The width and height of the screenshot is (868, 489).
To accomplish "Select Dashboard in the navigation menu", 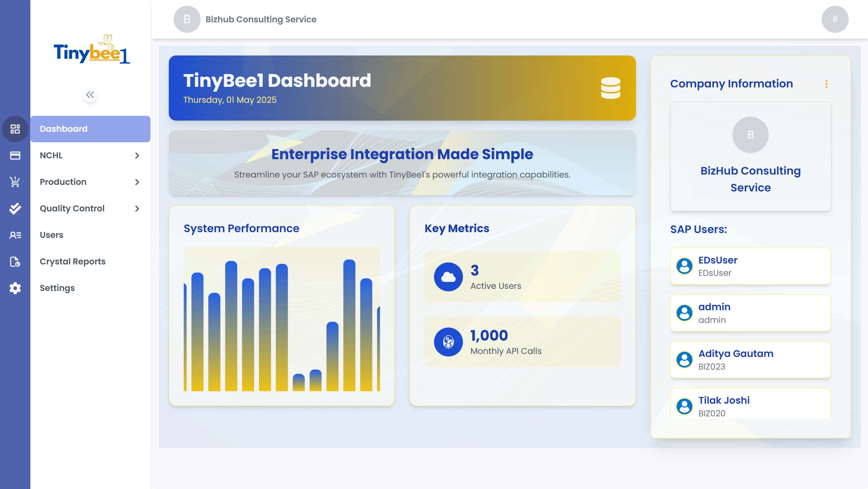I will point(63,129).
